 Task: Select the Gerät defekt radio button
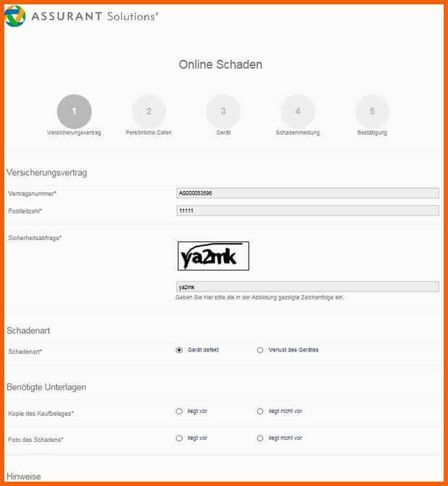[179, 350]
